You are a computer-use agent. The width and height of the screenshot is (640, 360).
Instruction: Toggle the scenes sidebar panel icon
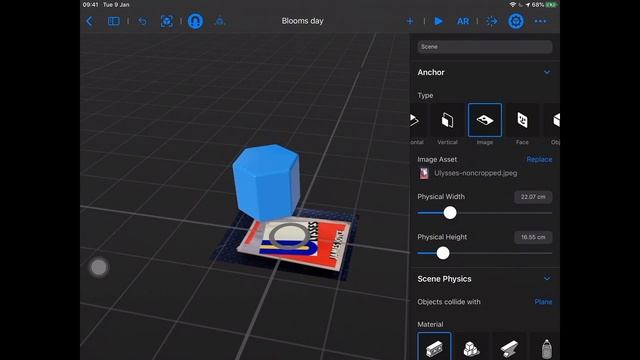[113, 21]
